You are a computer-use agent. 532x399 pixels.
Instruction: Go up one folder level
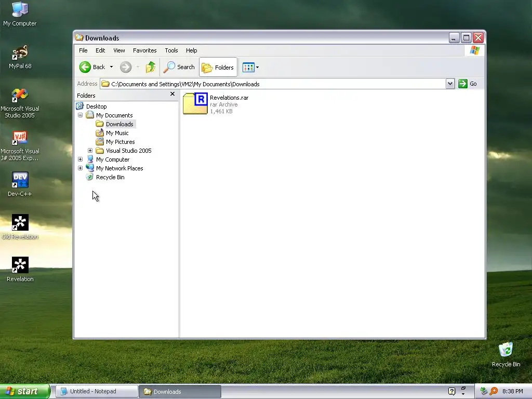pos(151,67)
